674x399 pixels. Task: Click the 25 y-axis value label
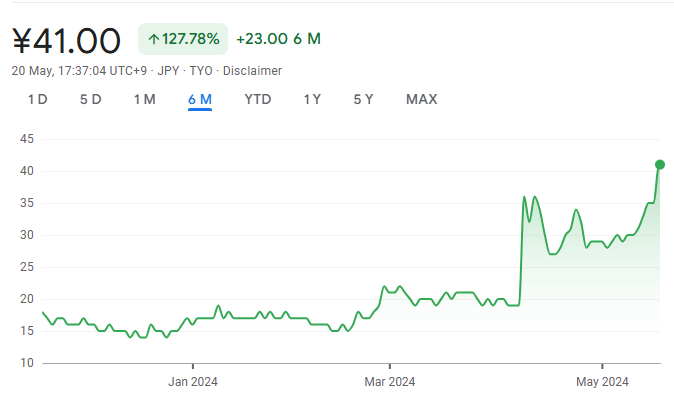coord(27,267)
